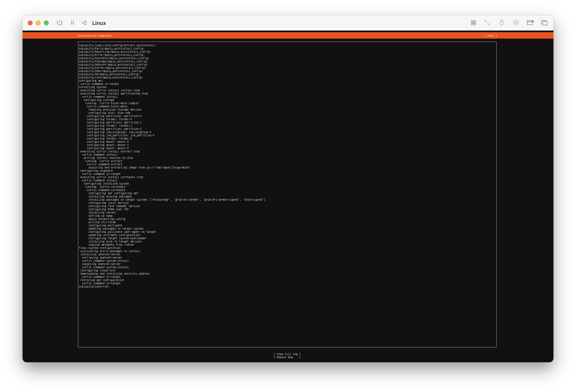This screenshot has width=576, height=392.
Task: Click the power button for the VM
Action: tap(60, 23)
